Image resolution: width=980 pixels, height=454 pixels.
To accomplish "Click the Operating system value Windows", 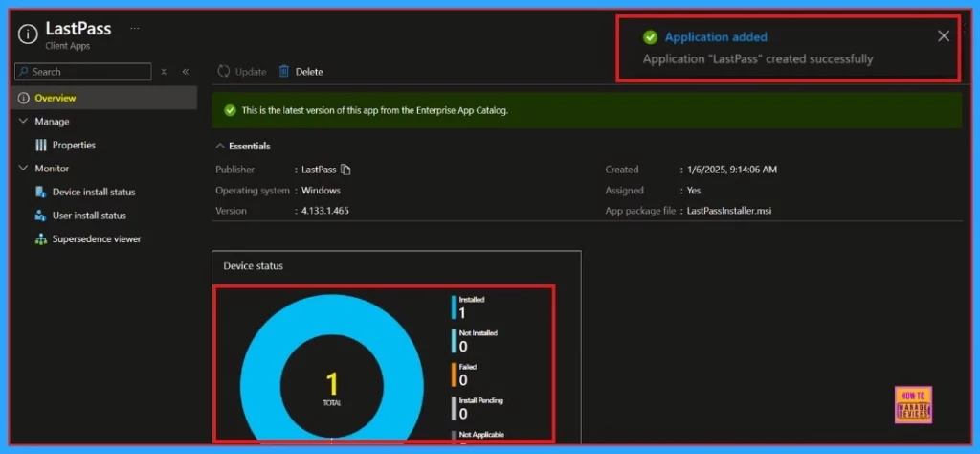I will click(x=321, y=190).
